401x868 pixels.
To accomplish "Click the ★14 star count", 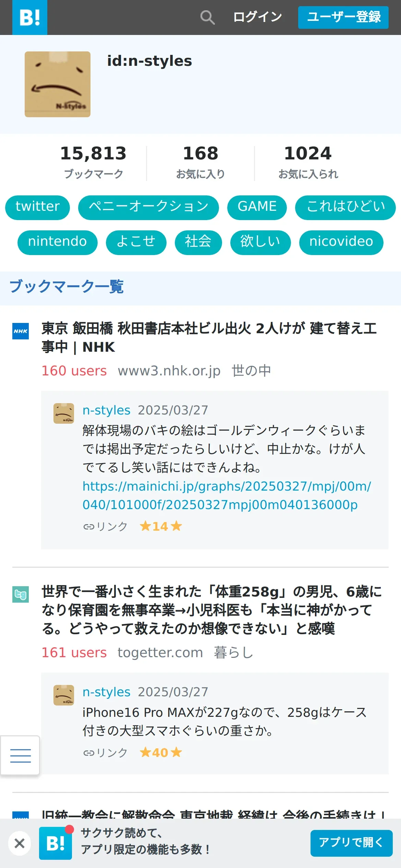I will (161, 526).
